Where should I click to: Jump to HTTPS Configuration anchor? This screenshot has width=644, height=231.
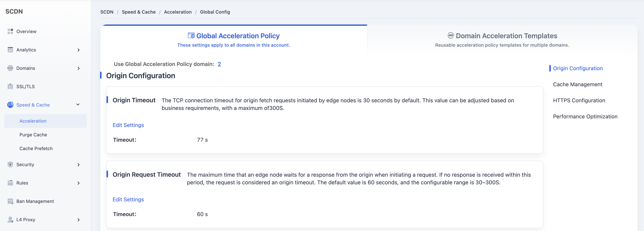(x=579, y=100)
